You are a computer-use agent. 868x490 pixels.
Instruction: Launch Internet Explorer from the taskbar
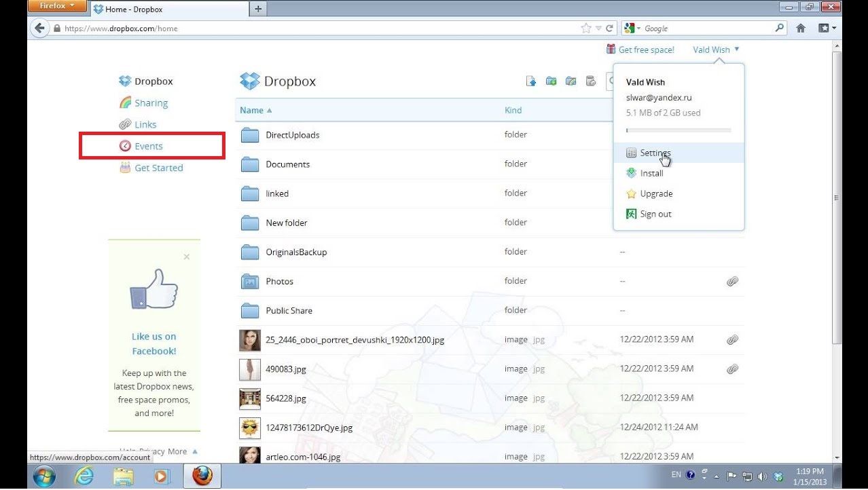(x=84, y=476)
